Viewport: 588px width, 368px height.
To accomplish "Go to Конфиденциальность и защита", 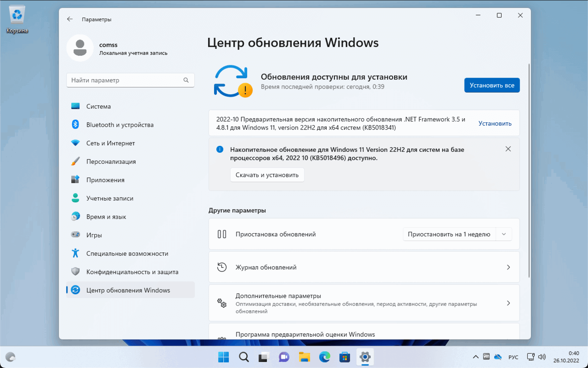I will point(130,272).
